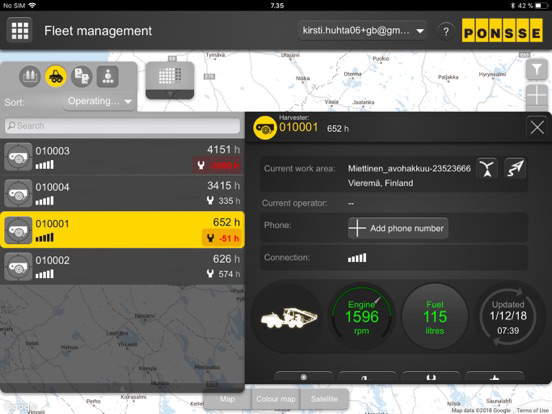The height and width of the screenshot is (414, 552).
Task: Click the overdue service badge -3559 h
Action: 217,165
